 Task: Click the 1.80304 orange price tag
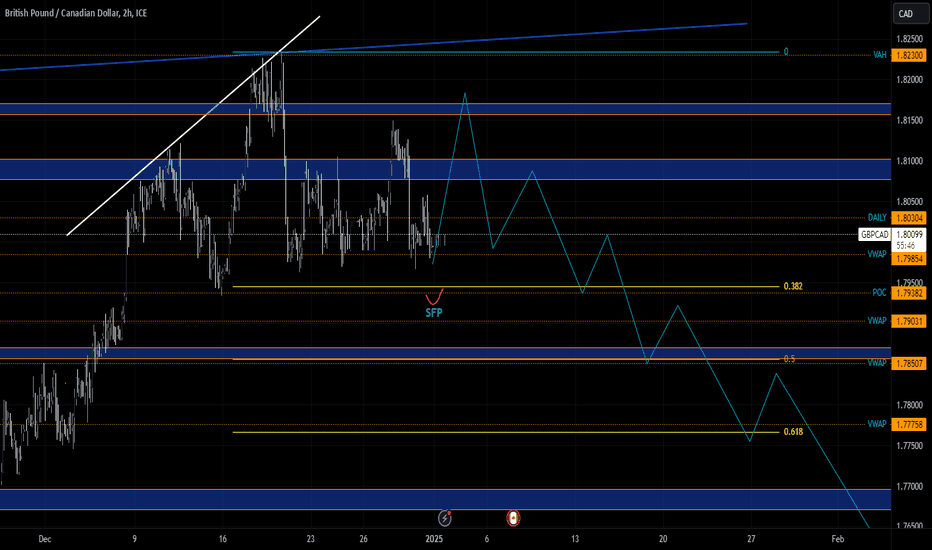point(909,218)
